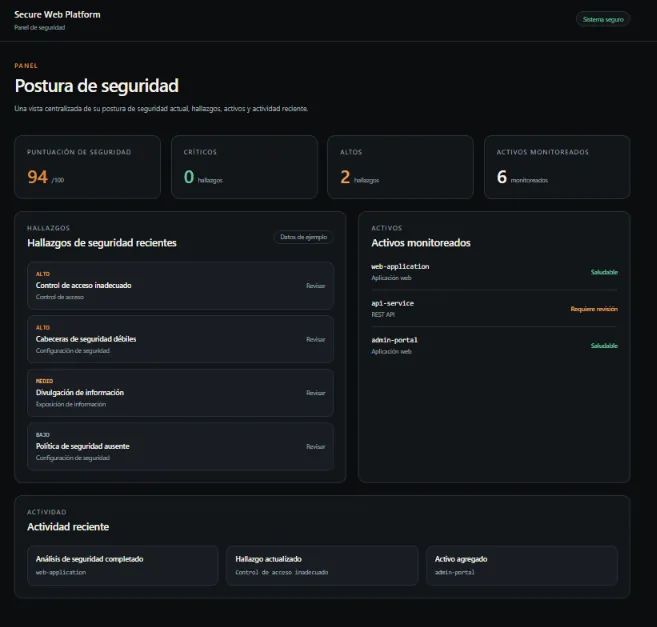The width and height of the screenshot is (657, 627).
Task: Click the REST API label under api-service
Action: tap(383, 315)
